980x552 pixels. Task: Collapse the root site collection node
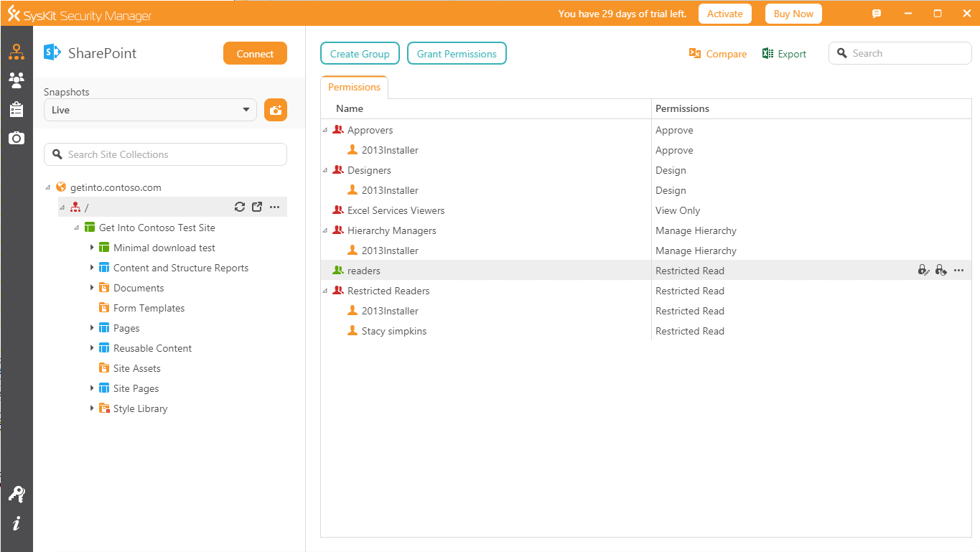click(62, 207)
